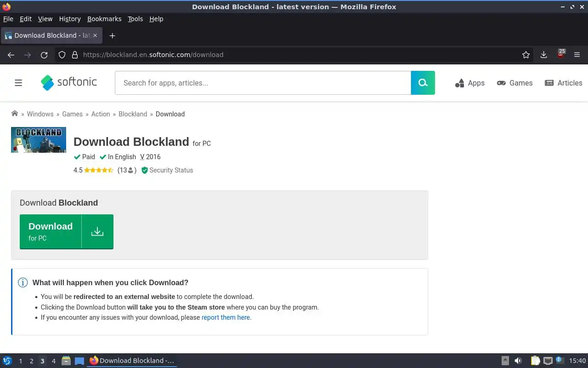Click the volume speaker tray icon
Viewport: 588px width, 368px height.
pyautogui.click(x=518, y=361)
